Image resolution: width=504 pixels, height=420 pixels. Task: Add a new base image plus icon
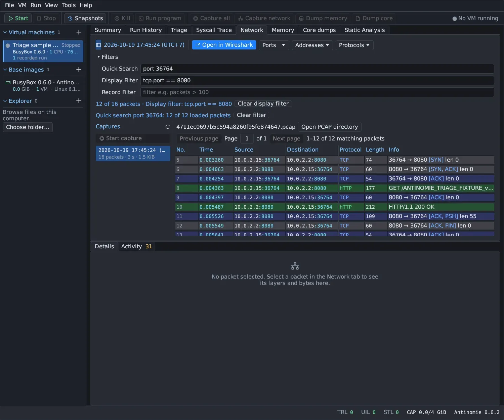pos(79,70)
